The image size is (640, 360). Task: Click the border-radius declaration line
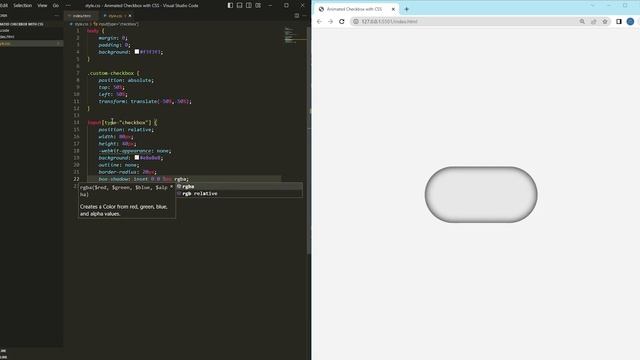point(127,172)
